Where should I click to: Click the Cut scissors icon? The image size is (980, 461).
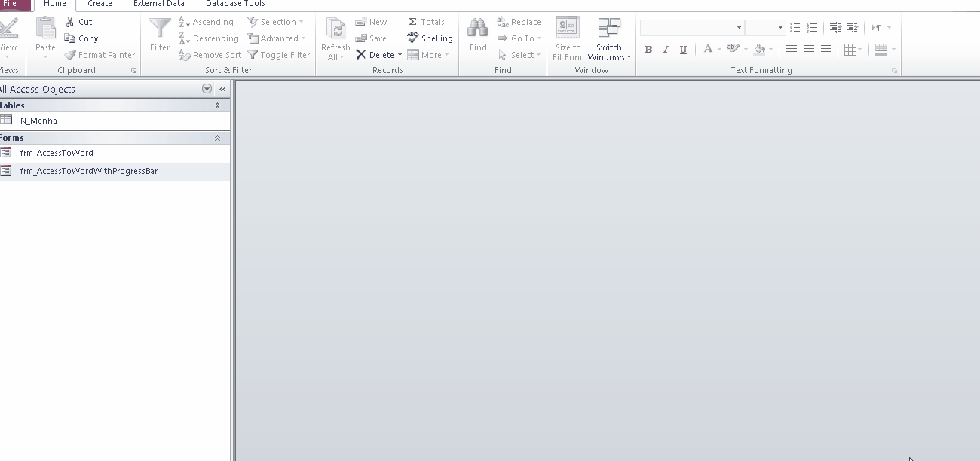(x=71, y=22)
